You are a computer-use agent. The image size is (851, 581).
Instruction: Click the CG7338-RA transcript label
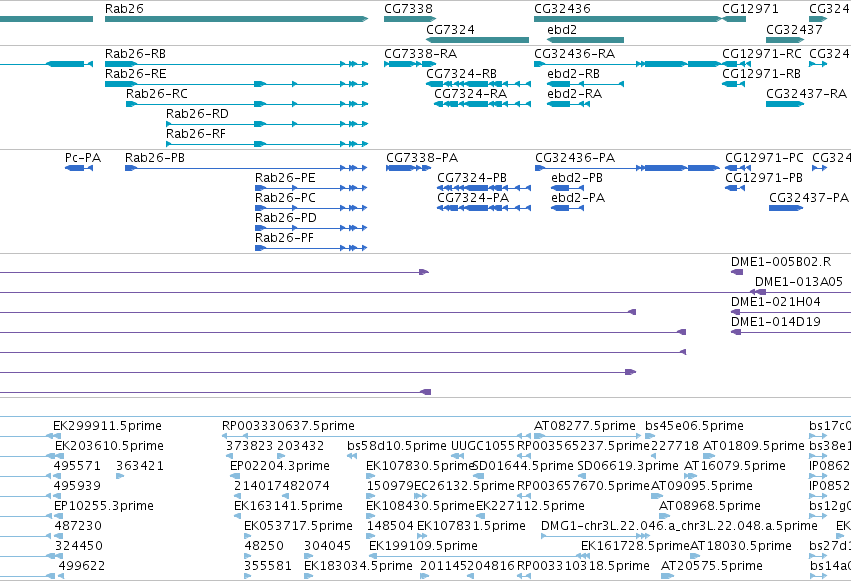click(x=420, y=54)
